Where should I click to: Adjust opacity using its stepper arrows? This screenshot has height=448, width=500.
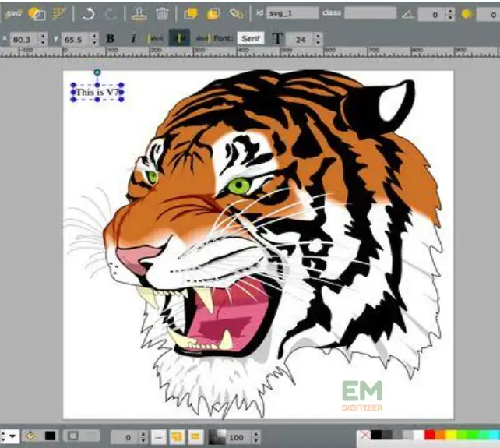pyautogui.click(x=256, y=437)
